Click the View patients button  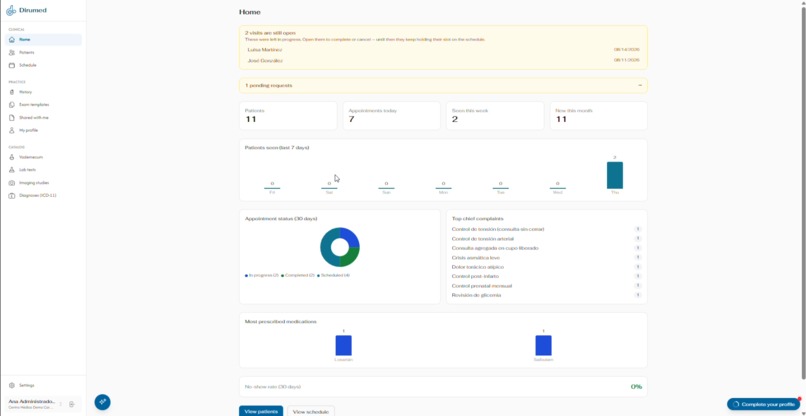click(261, 412)
